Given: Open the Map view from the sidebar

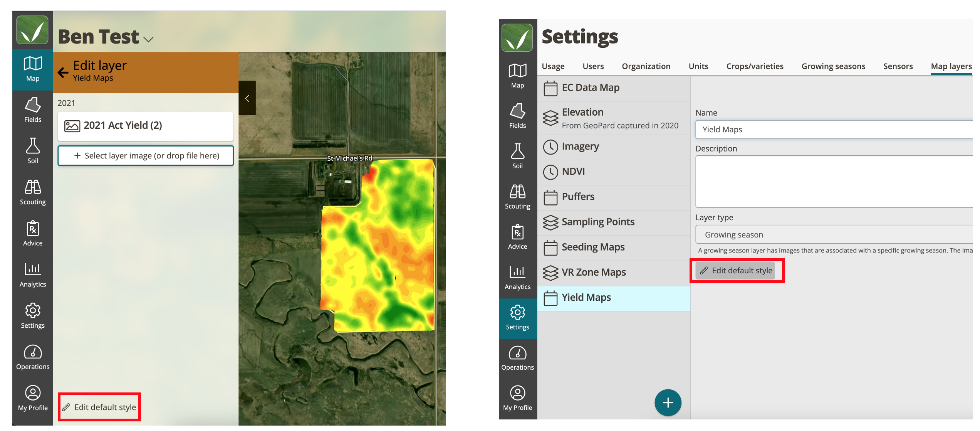Looking at the screenshot, I should click(32, 69).
